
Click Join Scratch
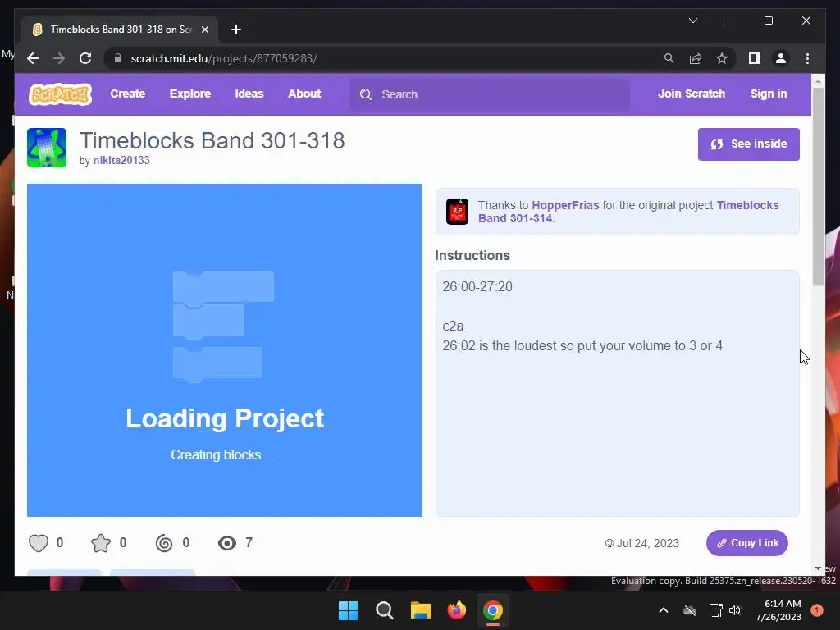[x=691, y=94]
